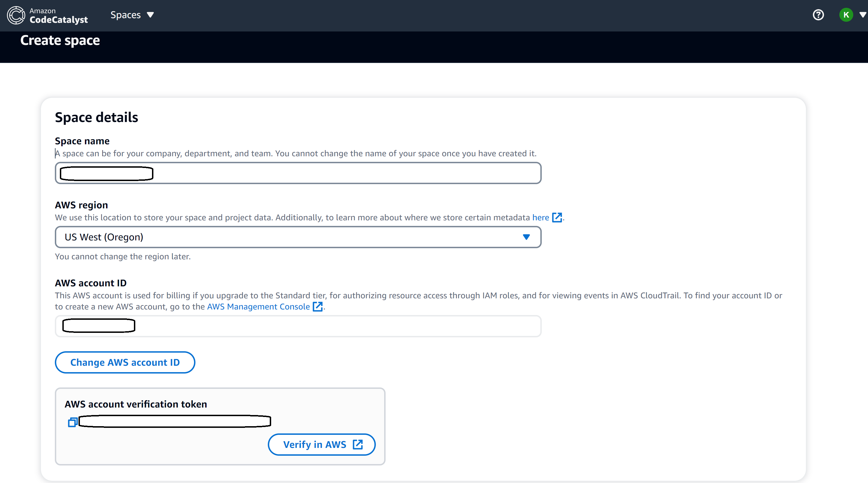Screen dimensions: 868x483
Task: Click the redacted verification token text
Action: [175, 421]
